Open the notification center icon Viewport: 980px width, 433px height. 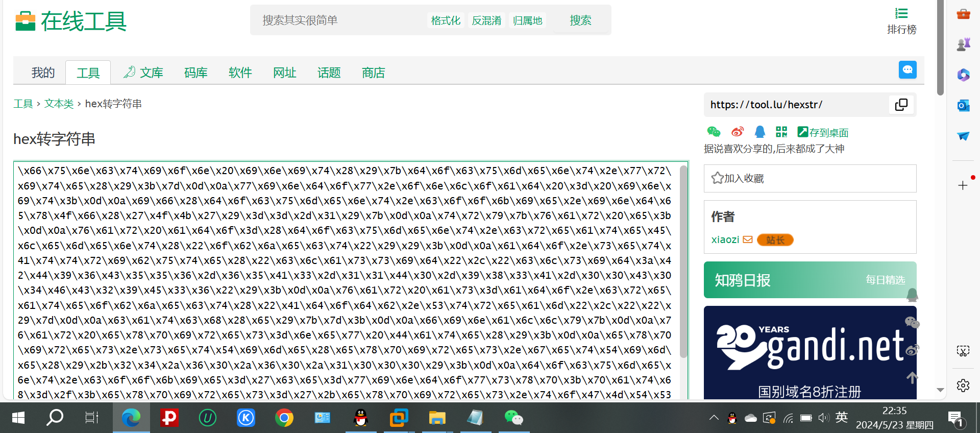[x=955, y=419]
